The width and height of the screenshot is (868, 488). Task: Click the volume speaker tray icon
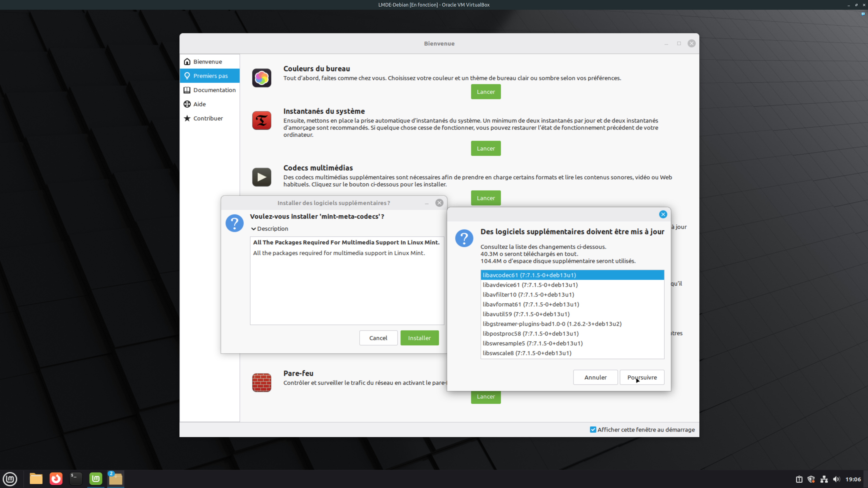coord(837,479)
